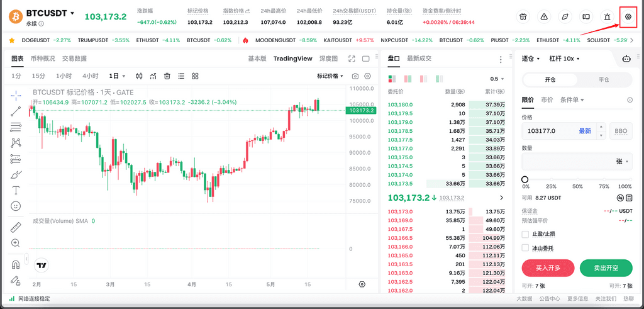Enable the 止盈/止损 checkbox
Image resolution: width=644 pixels, height=309 pixels.
point(526,234)
